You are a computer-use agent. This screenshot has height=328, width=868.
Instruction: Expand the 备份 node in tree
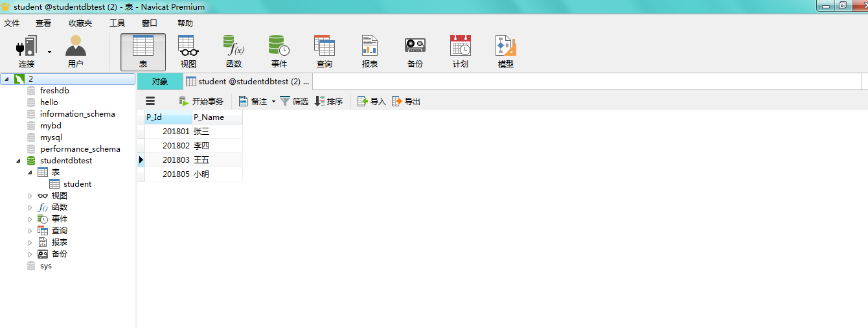tap(30, 254)
